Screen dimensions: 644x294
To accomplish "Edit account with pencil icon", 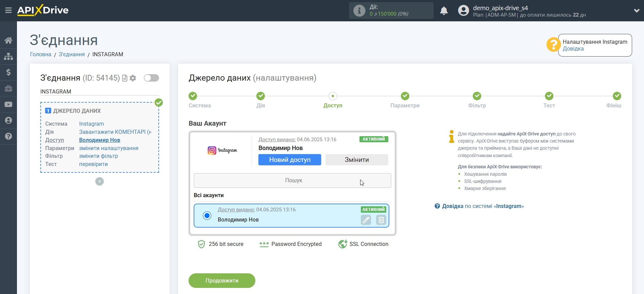I will tap(366, 220).
